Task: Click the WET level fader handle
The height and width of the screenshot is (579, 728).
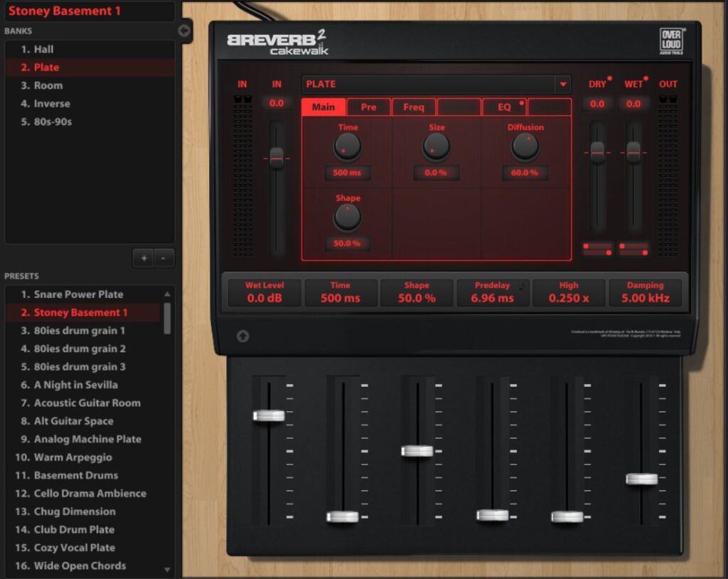Action: [x=633, y=152]
